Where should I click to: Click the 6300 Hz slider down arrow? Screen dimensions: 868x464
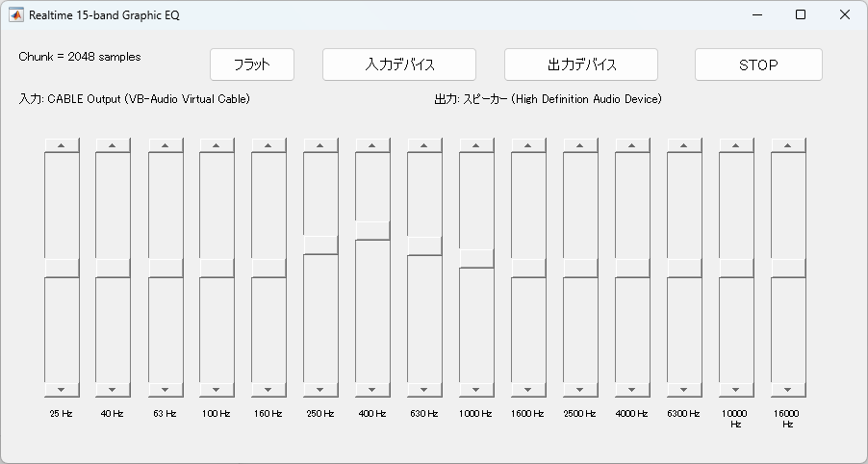tap(684, 390)
